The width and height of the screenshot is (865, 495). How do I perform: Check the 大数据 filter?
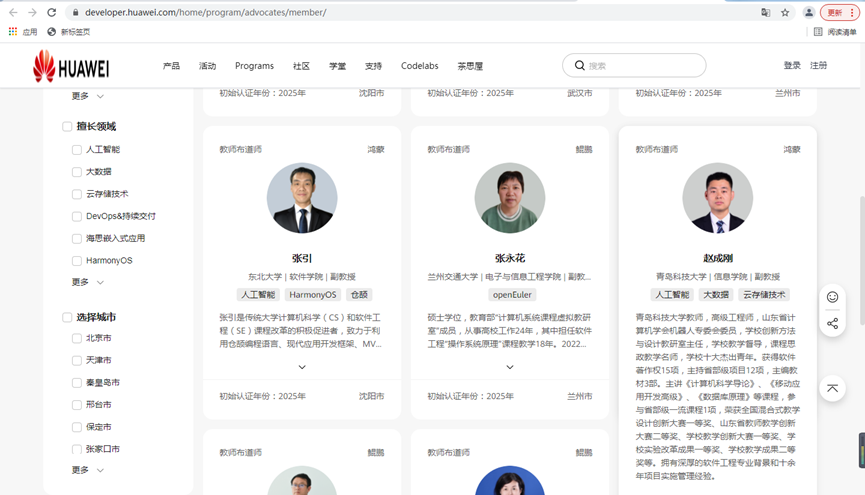77,172
